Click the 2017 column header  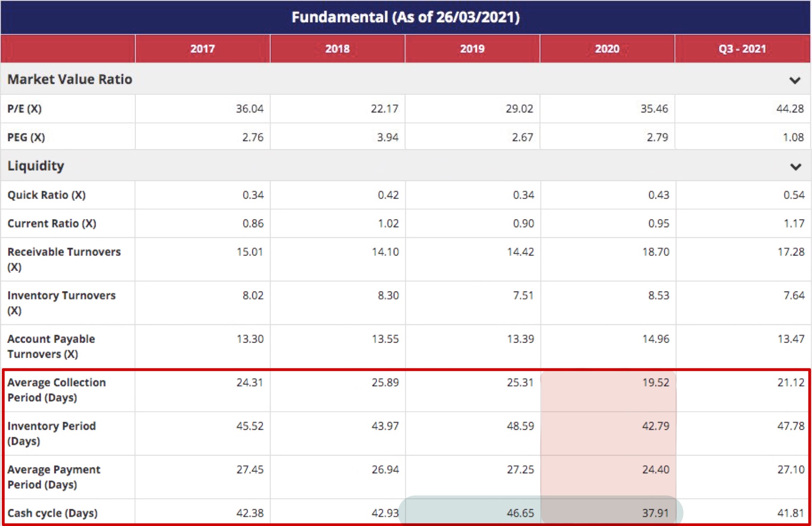(x=203, y=49)
